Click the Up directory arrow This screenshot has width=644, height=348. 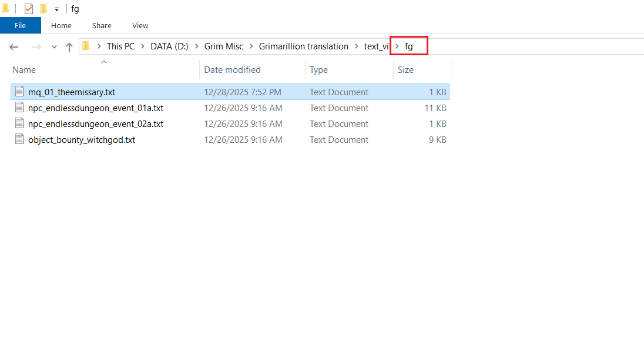(69, 46)
